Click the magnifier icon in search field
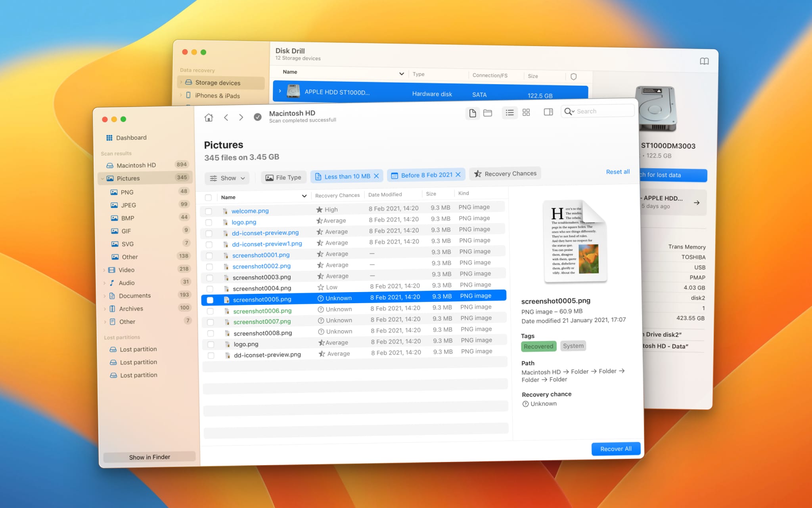812x508 pixels. pos(569,112)
